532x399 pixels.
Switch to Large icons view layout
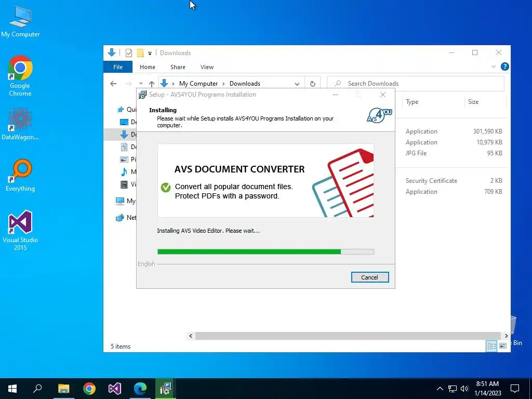pos(503,346)
